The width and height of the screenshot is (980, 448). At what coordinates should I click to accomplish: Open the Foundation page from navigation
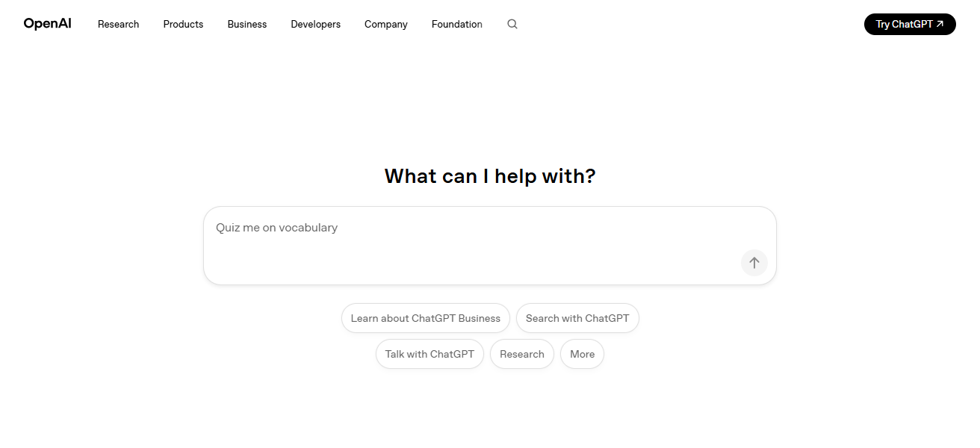(456, 24)
